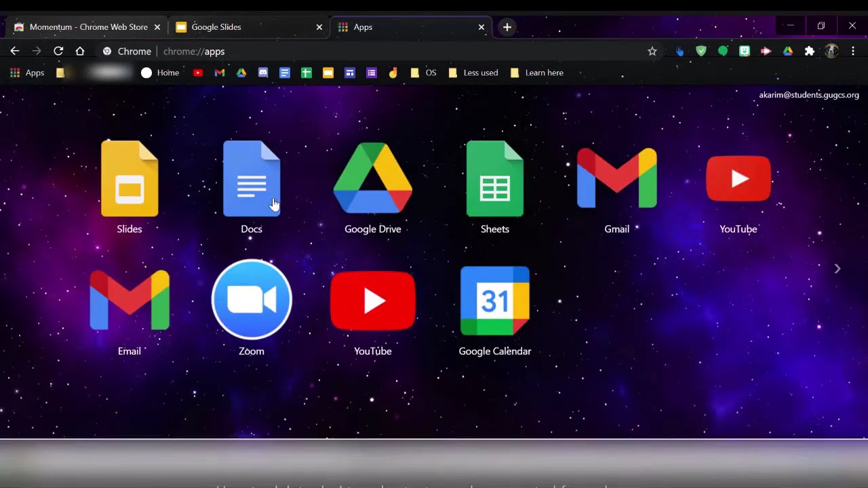Close the Momentum Chrome Web Store tab
This screenshot has height=488, width=868.
tap(157, 27)
